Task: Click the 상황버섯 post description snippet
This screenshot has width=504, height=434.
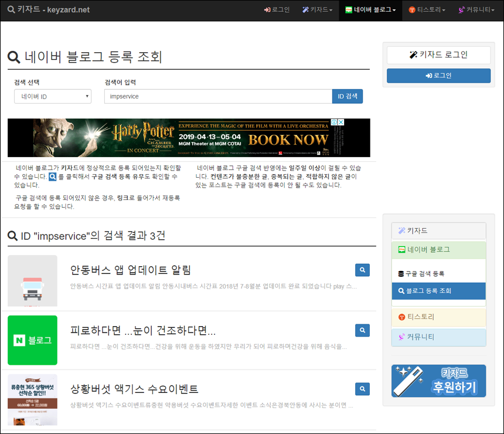Action: (x=212, y=405)
